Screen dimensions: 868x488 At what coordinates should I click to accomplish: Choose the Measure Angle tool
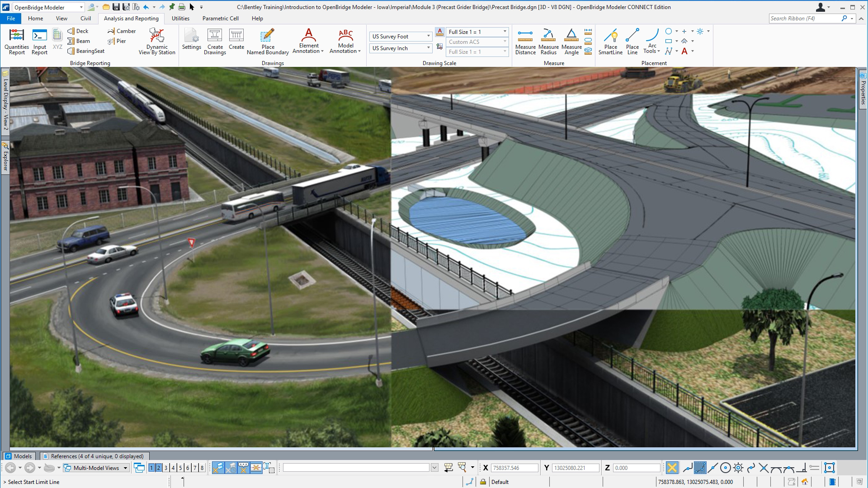point(571,42)
